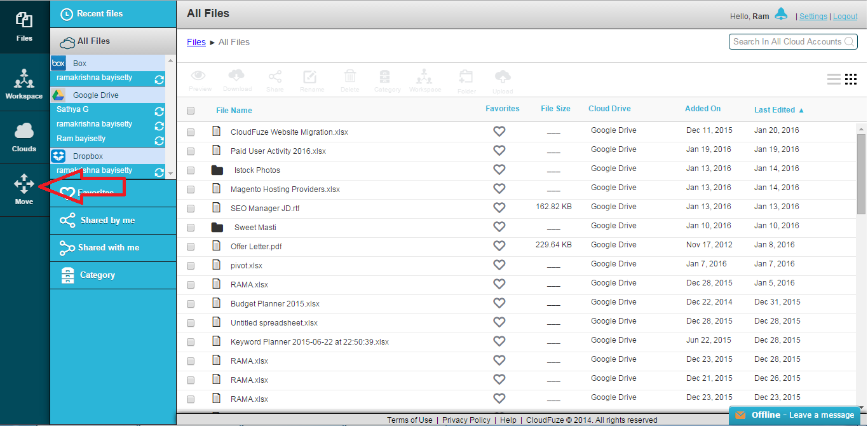Select the Upload icon in the toolbar
This screenshot has height=426, width=868.
coord(502,80)
